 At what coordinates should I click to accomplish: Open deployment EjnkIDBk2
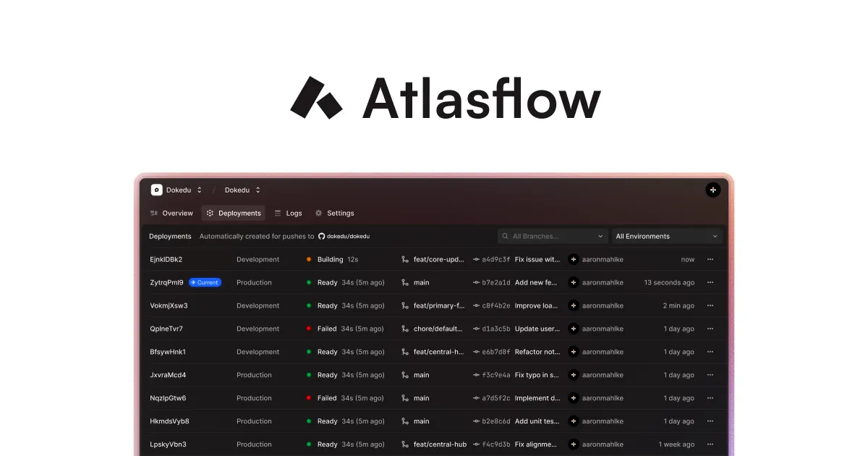(x=166, y=259)
